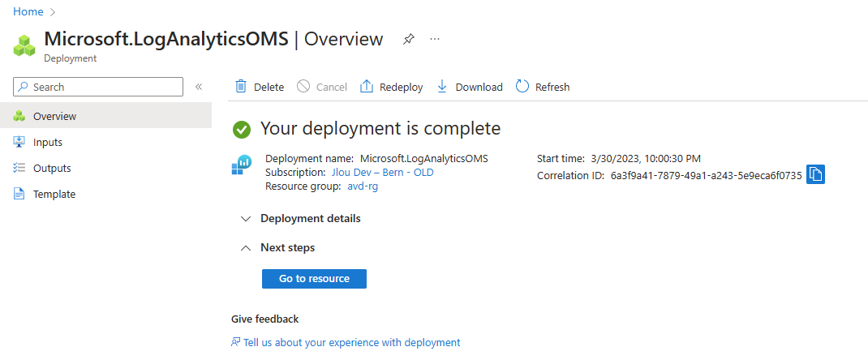Open the Overview menu item
The width and height of the screenshot is (868, 364).
[x=54, y=116]
